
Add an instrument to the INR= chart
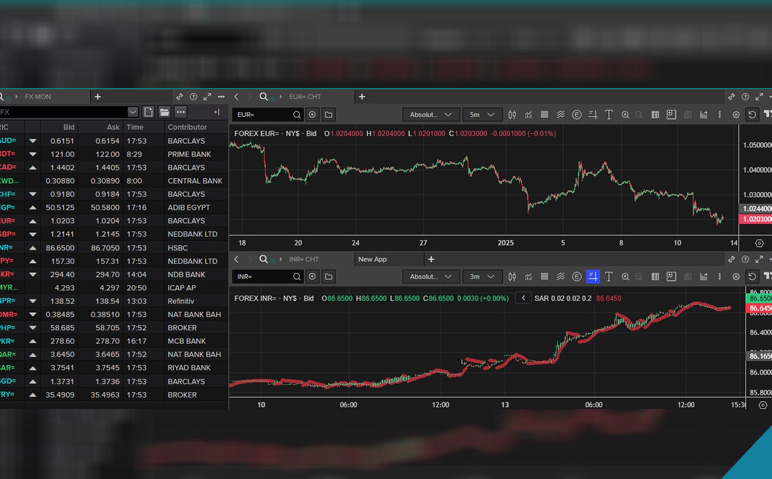[312, 277]
